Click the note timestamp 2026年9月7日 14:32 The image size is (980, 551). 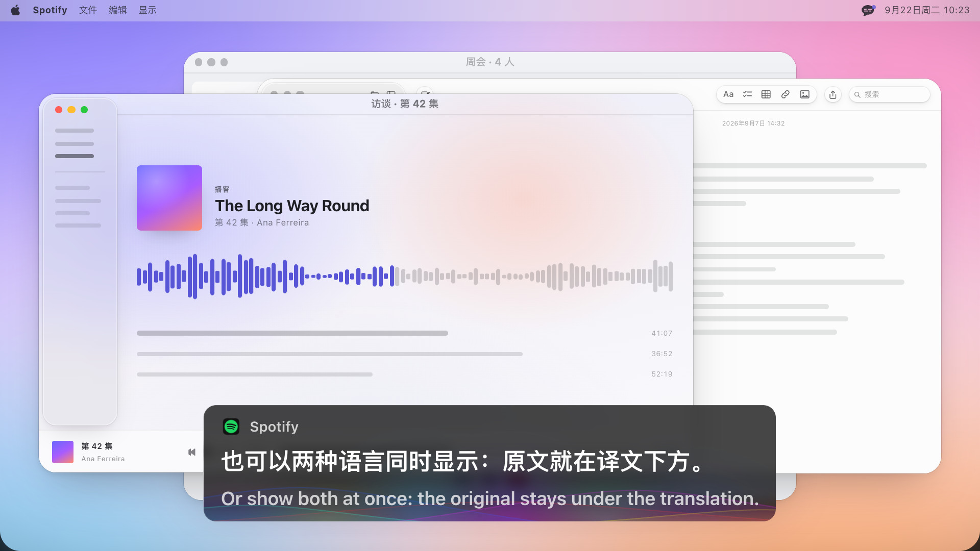click(x=753, y=123)
